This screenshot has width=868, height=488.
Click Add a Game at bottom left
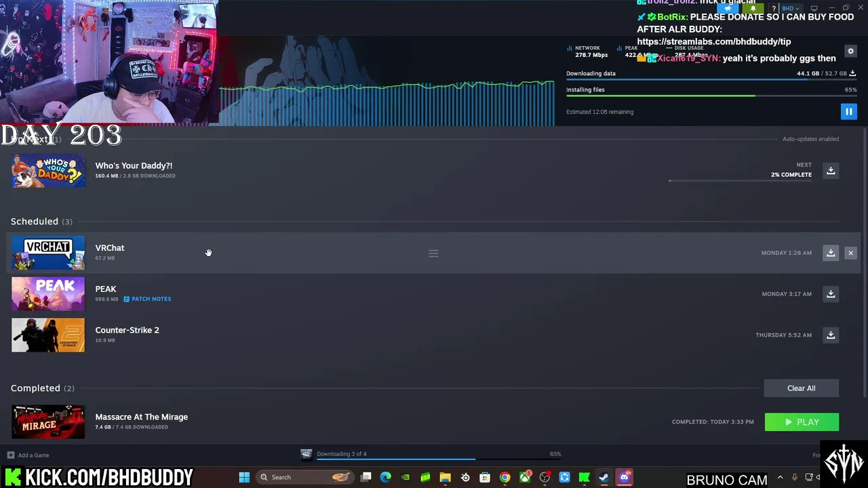click(28, 455)
